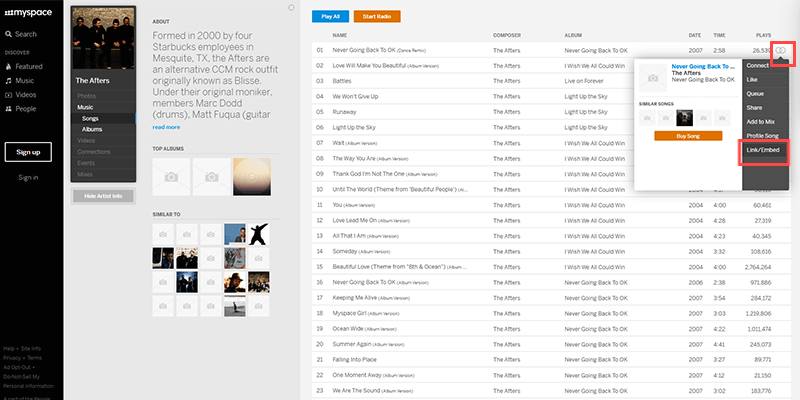This screenshot has width=800, height=400.
Task: Click the connect rings icon on song 01
Action: click(781, 51)
